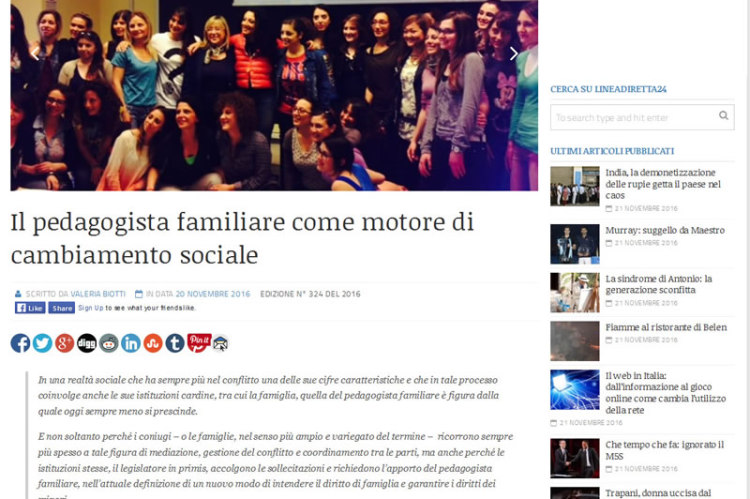Open the India demonetizzazione article thumbnail

(x=574, y=186)
